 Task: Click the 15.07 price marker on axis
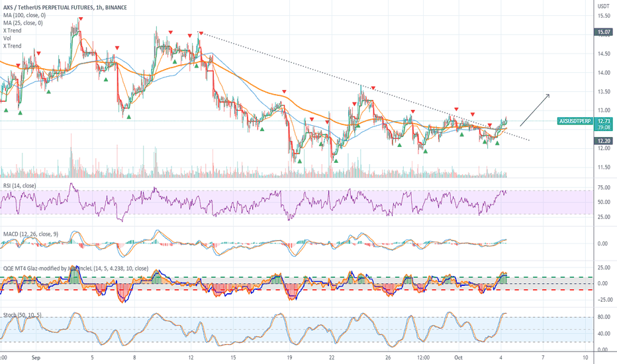coord(604,32)
